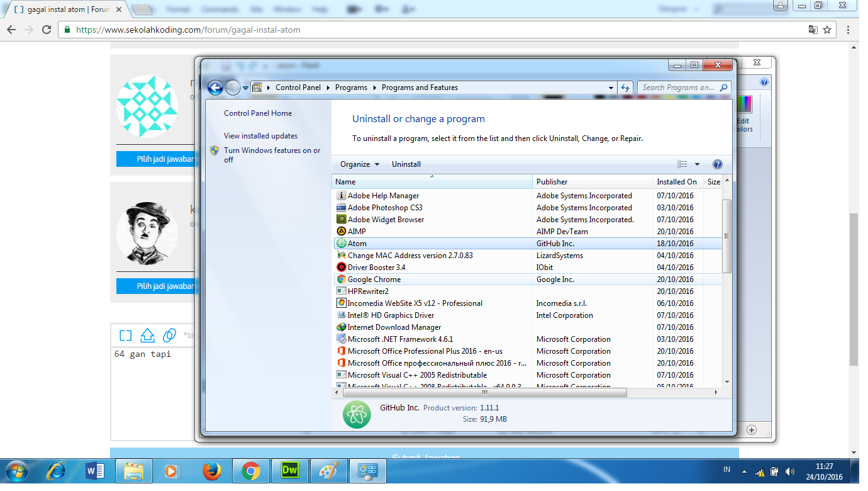Click the translate page icon in address bar

pos(813,30)
